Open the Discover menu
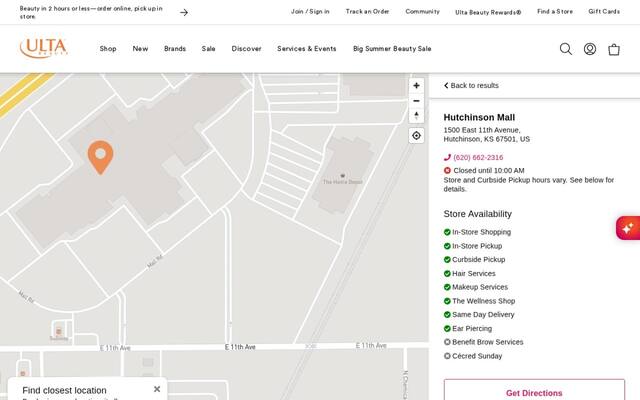 coord(247,49)
